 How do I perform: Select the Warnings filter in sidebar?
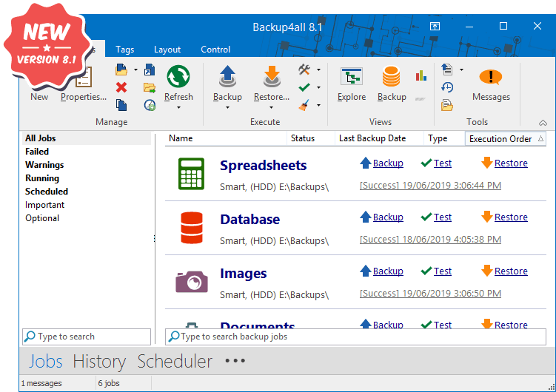coord(44,165)
